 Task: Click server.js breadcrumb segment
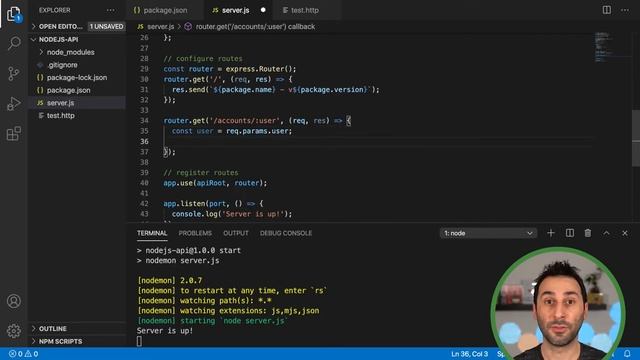pyautogui.click(x=160, y=27)
